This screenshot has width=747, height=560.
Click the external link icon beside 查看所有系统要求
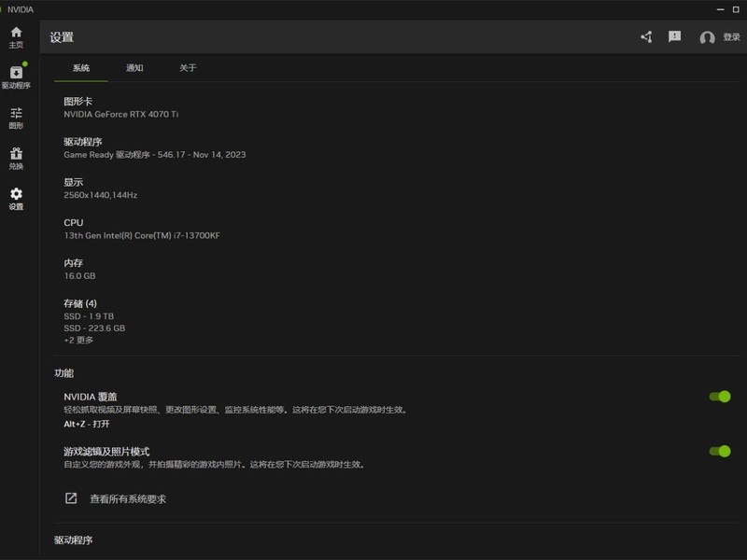(71, 498)
